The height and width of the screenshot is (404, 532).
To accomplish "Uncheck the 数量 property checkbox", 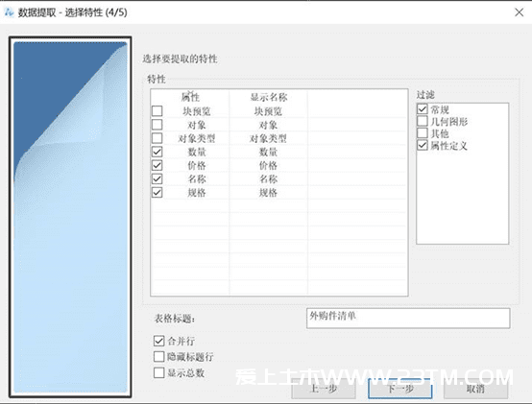I will [157, 152].
